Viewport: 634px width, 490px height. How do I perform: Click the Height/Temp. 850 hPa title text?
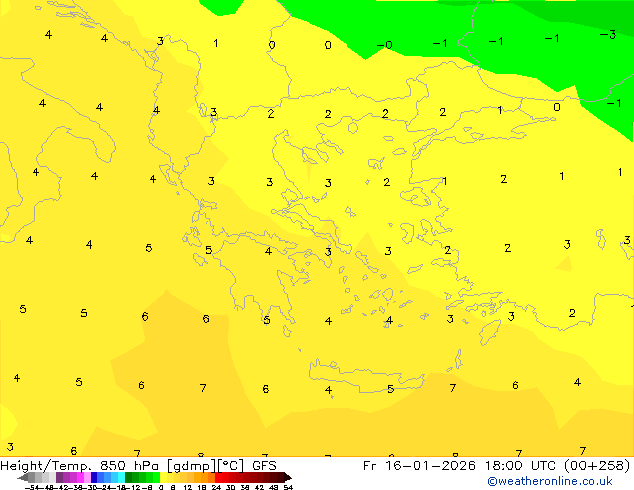[x=79, y=465]
